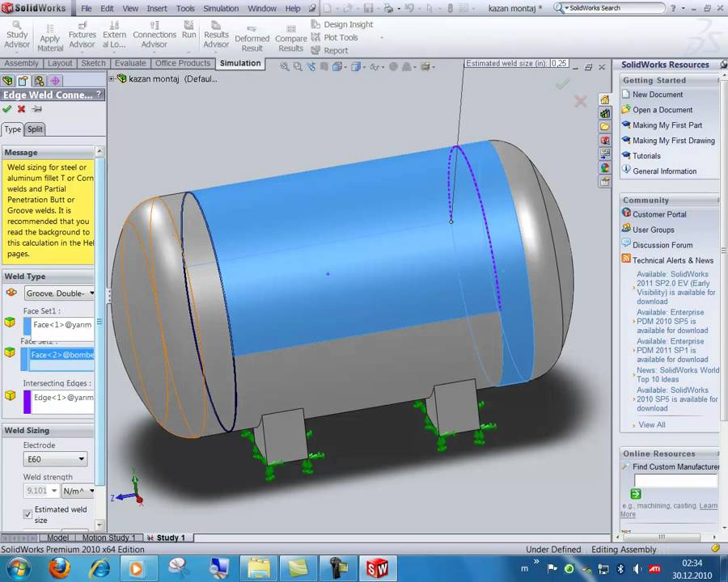The image size is (728, 582).
Task: Open SolidWorks Resources home icon in task pane
Action: pos(604,99)
